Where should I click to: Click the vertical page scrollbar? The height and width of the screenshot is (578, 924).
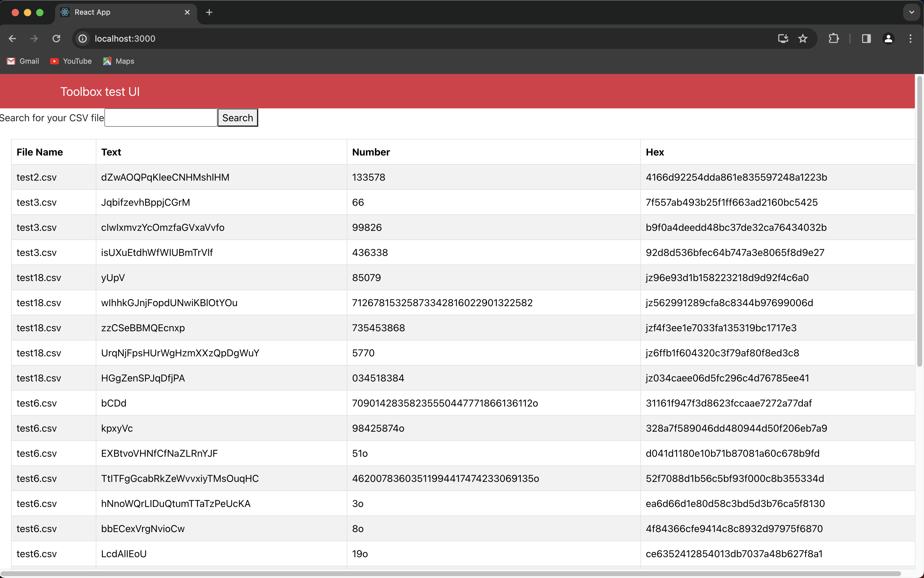point(919,221)
